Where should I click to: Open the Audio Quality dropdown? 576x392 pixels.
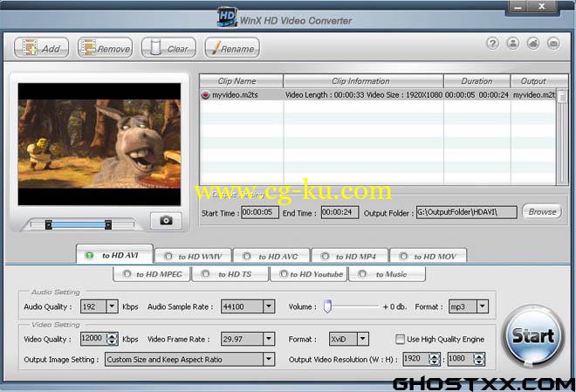(x=112, y=306)
